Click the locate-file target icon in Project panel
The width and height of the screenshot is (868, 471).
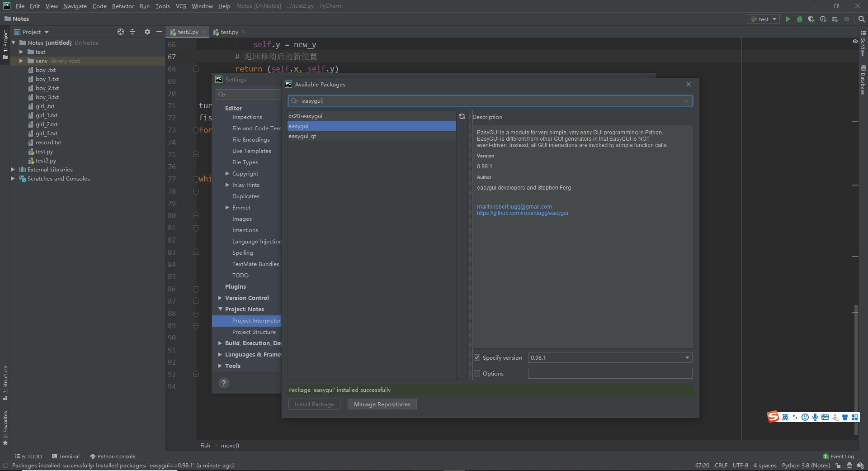click(121, 32)
